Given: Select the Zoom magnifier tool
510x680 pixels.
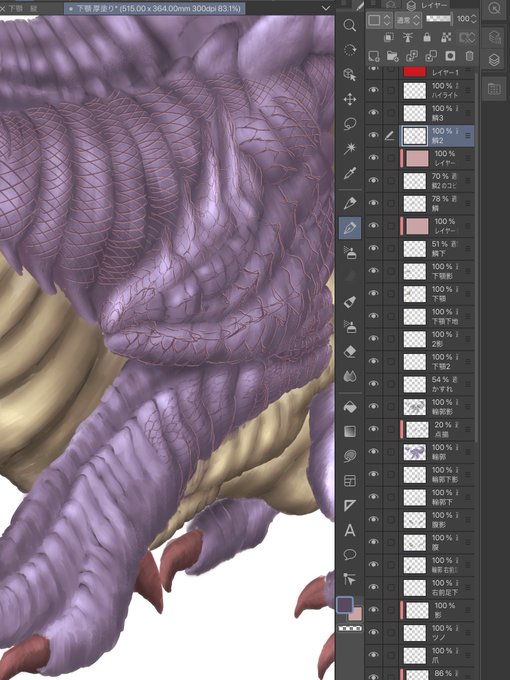Looking at the screenshot, I should [x=350, y=25].
